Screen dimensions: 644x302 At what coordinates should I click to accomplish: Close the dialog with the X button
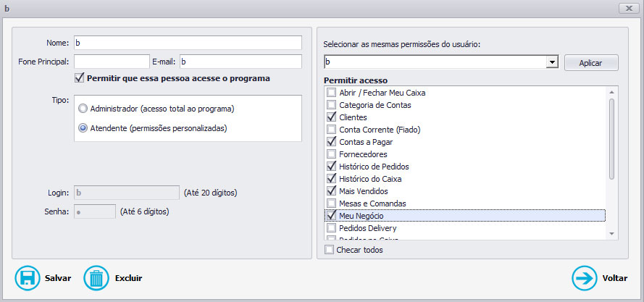click(628, 8)
